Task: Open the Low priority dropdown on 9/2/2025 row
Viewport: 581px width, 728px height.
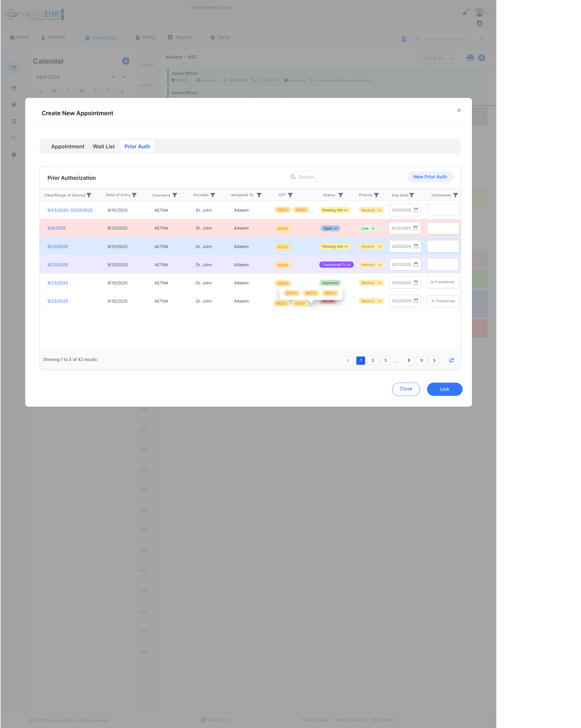Action: pyautogui.click(x=368, y=228)
